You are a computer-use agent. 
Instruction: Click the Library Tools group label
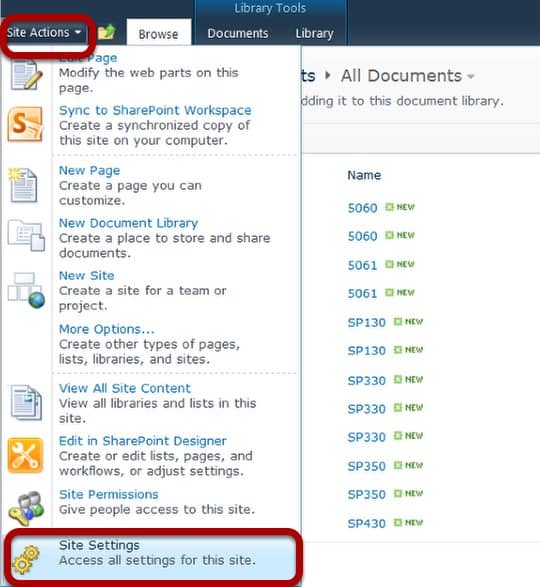(x=270, y=8)
